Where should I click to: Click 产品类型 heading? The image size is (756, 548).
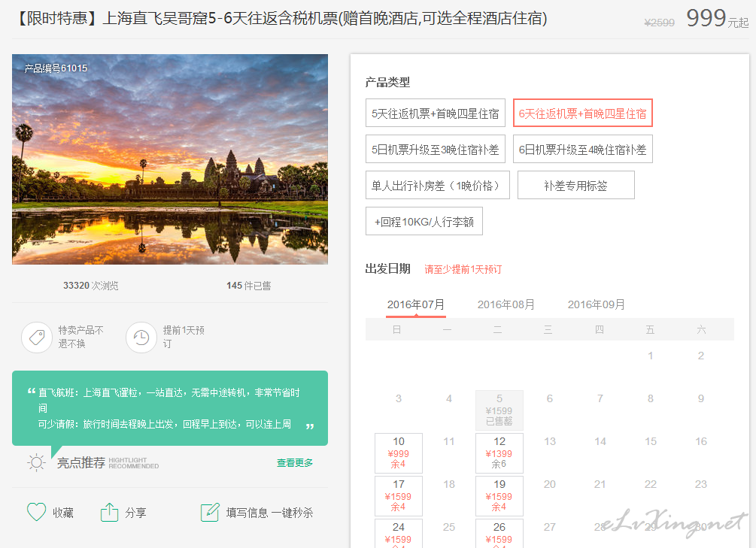387,83
